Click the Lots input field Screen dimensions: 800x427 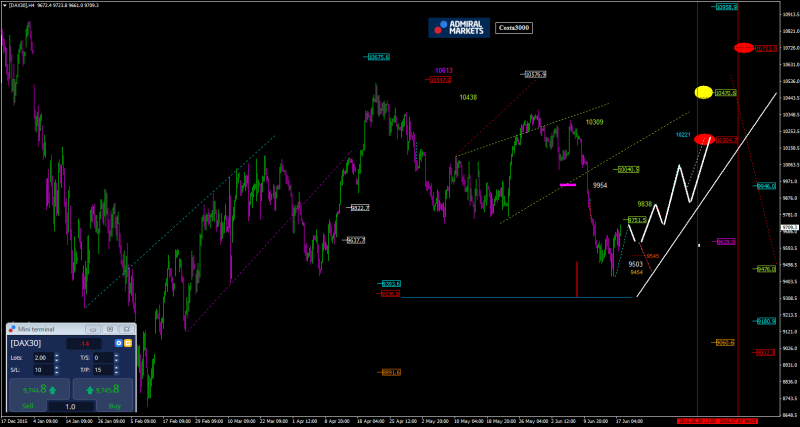[x=42, y=357]
